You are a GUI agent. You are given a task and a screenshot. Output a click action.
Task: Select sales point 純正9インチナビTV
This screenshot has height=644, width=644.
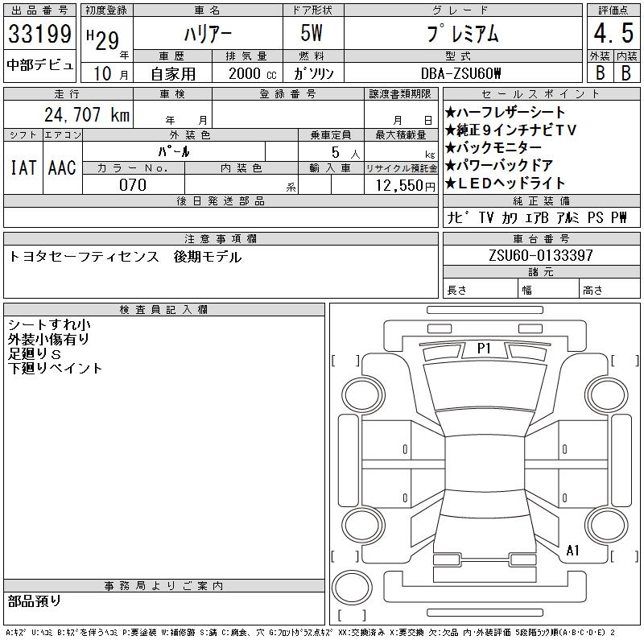point(510,130)
